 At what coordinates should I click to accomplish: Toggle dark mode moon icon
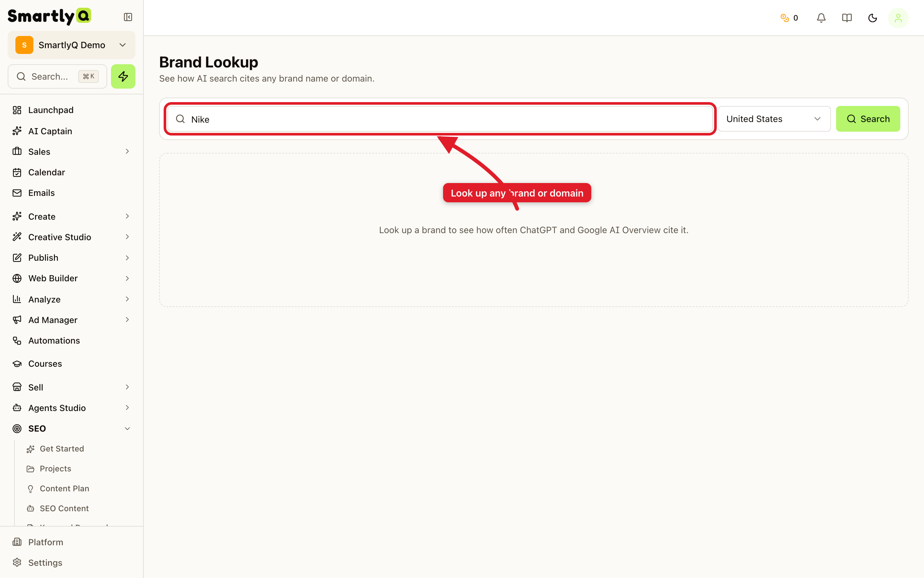(x=872, y=18)
